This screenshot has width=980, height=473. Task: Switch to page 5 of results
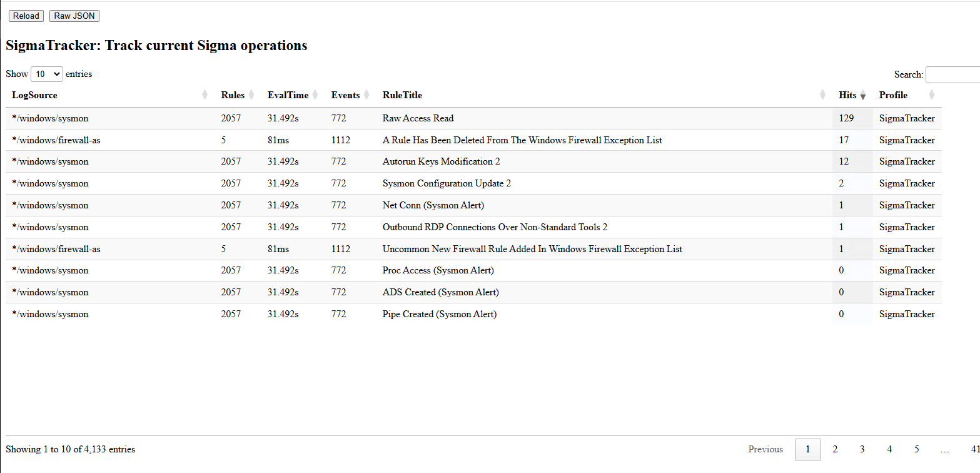[x=916, y=449]
